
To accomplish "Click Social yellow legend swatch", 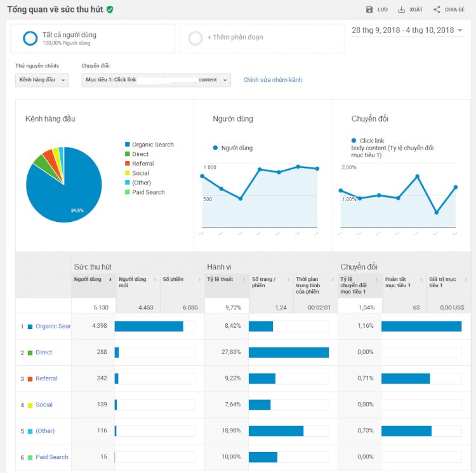I will coord(128,173).
